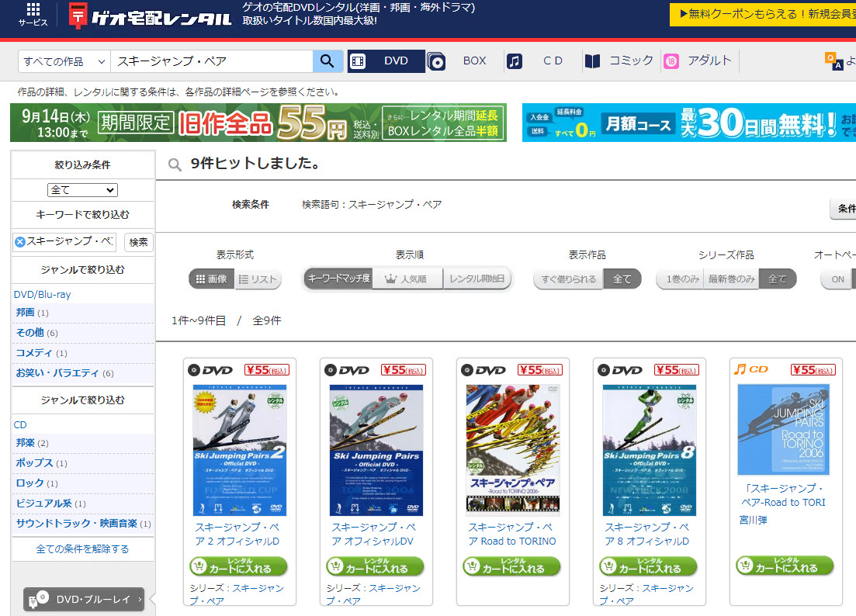
Task: Filter CDs by ロック
Action: (x=29, y=483)
